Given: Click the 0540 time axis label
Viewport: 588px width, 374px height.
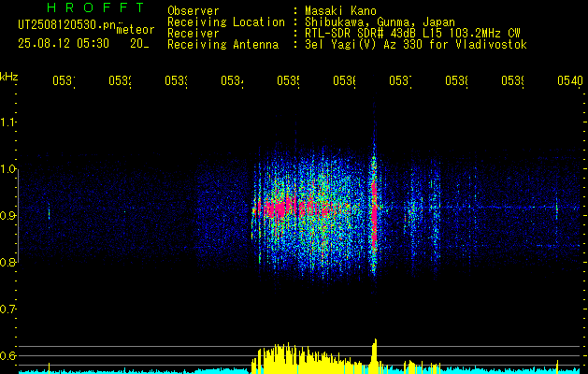Looking at the screenshot, I should [570, 80].
